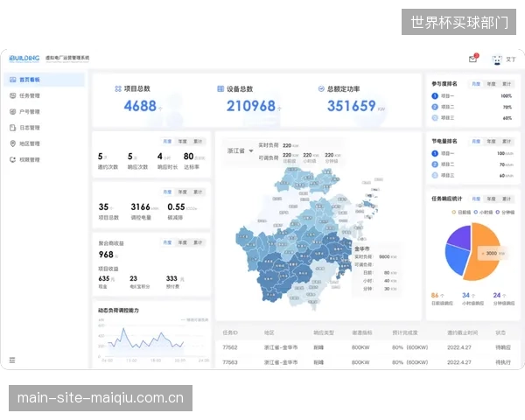
Task: Switch 节电量排名 to the 累计 tab
Action: pyautogui.click(x=507, y=142)
